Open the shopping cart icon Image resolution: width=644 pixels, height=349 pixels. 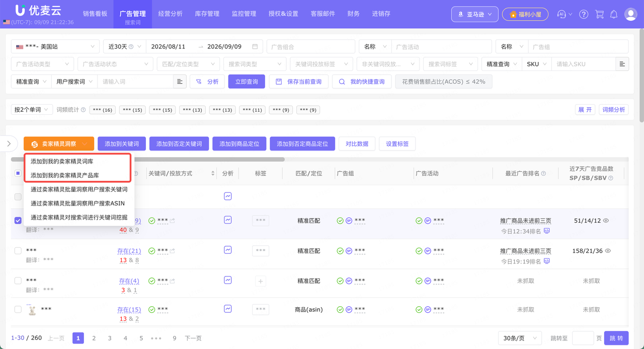599,14
